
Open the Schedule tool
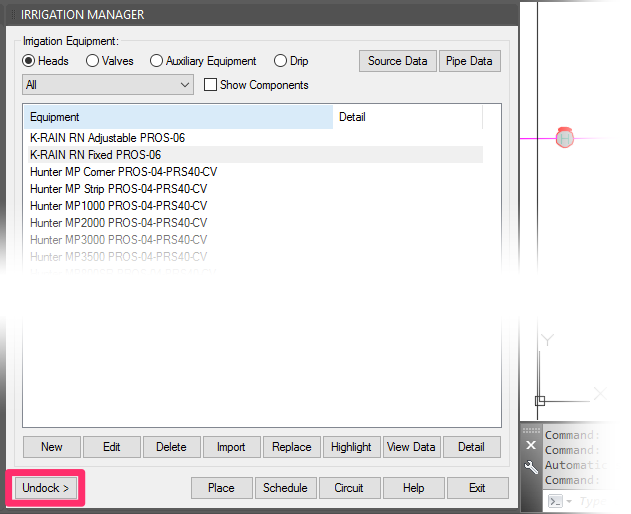point(286,488)
